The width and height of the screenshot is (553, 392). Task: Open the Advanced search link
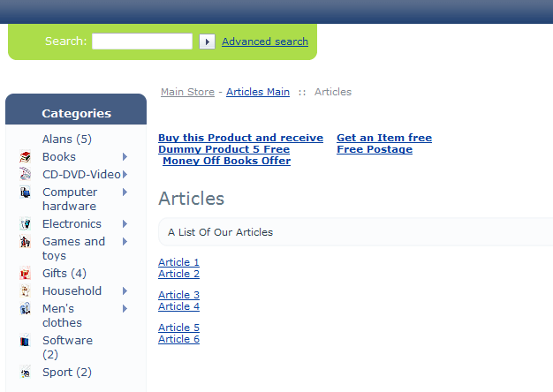tap(265, 41)
